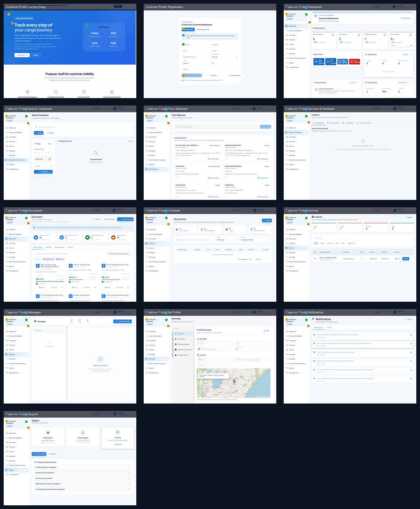Click Clear All in Search Companies
420x509 pixels.
pyautogui.click(x=50, y=133)
